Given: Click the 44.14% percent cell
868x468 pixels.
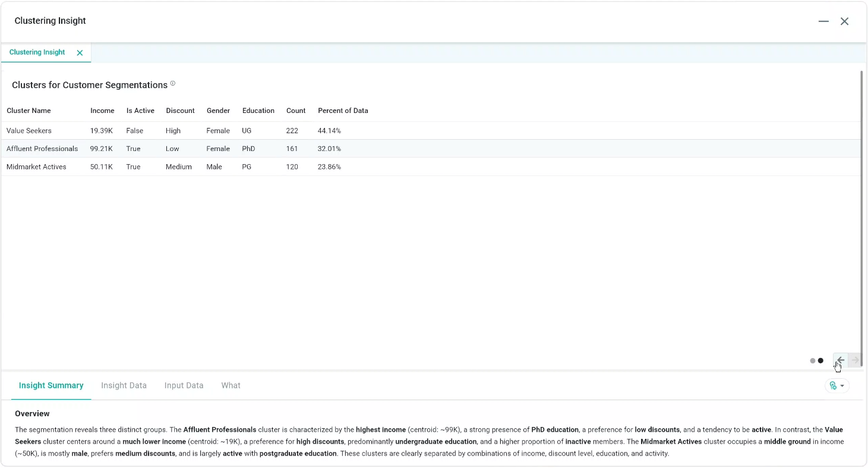Looking at the screenshot, I should pyautogui.click(x=329, y=131).
